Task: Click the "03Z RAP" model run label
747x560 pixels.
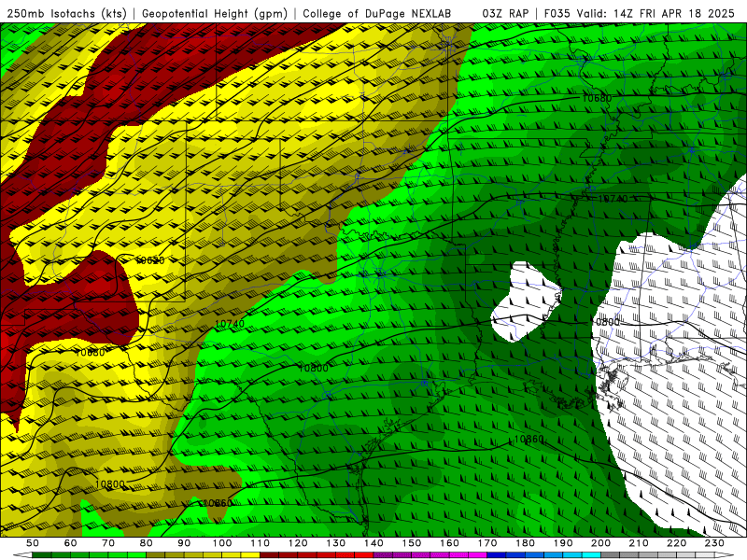Action: click(x=505, y=14)
